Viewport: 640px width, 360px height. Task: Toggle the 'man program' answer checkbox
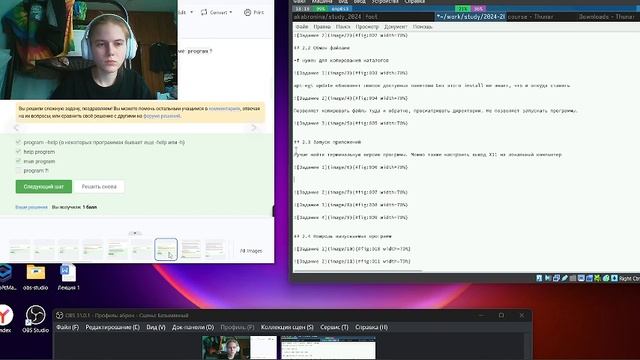tap(18, 161)
